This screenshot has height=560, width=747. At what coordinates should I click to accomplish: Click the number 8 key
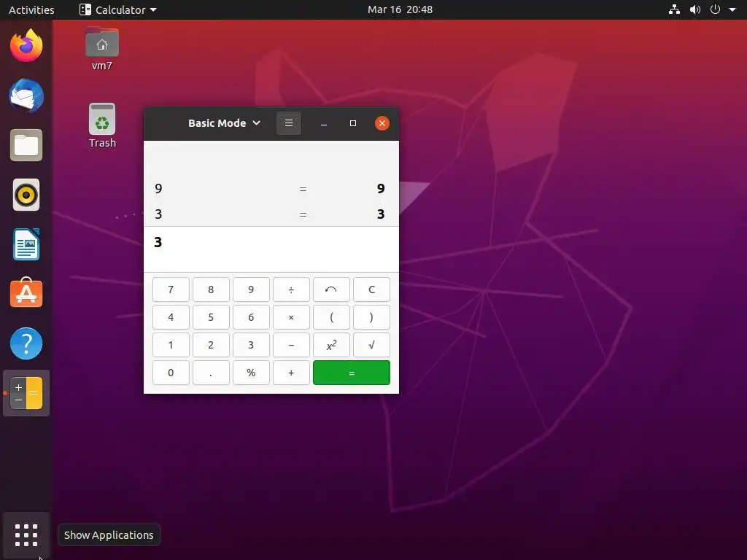click(x=211, y=289)
